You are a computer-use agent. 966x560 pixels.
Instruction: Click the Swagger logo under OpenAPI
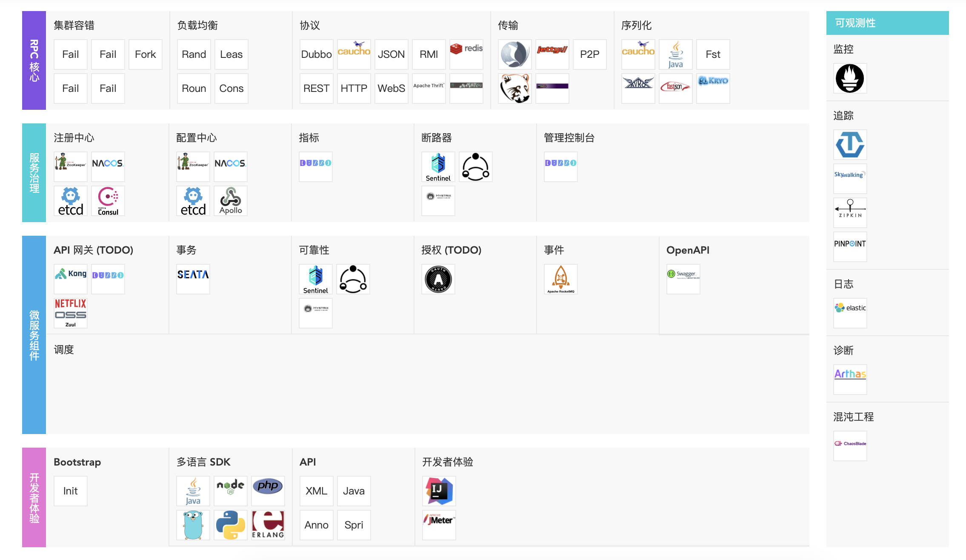click(683, 279)
